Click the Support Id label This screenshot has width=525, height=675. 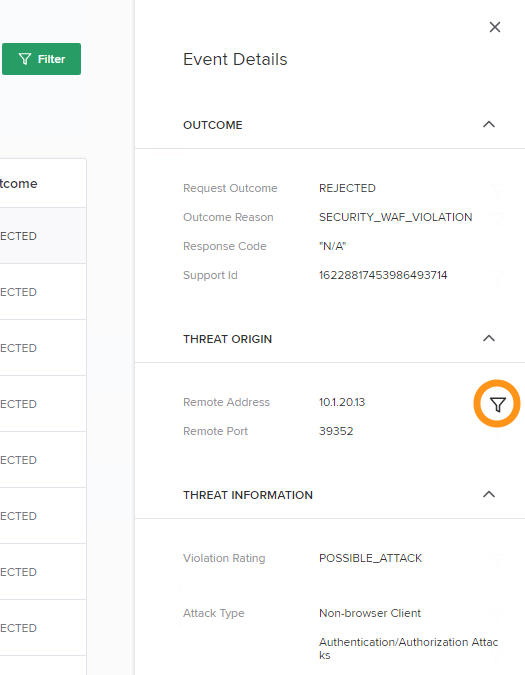coord(210,275)
